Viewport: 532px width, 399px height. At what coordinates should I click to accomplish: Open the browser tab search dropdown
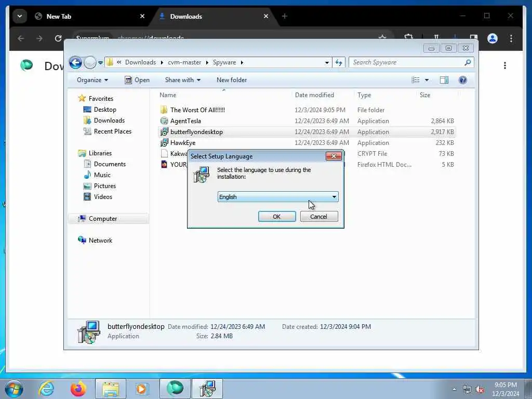(x=20, y=16)
